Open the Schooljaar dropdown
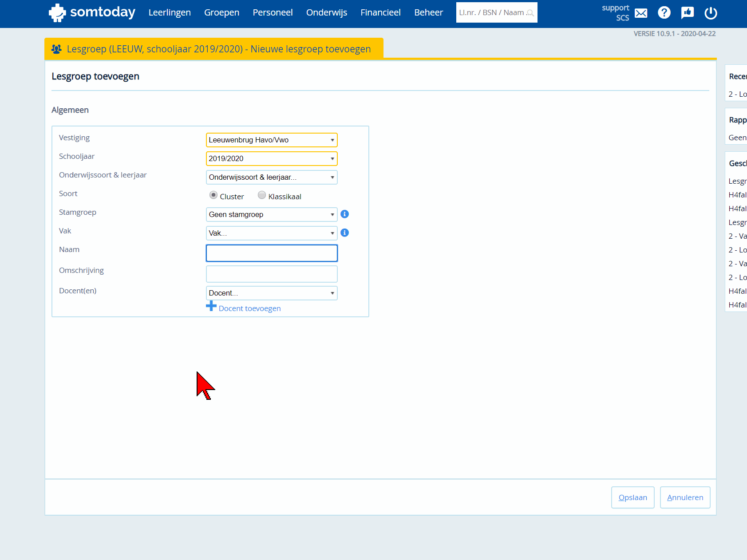 (x=272, y=159)
